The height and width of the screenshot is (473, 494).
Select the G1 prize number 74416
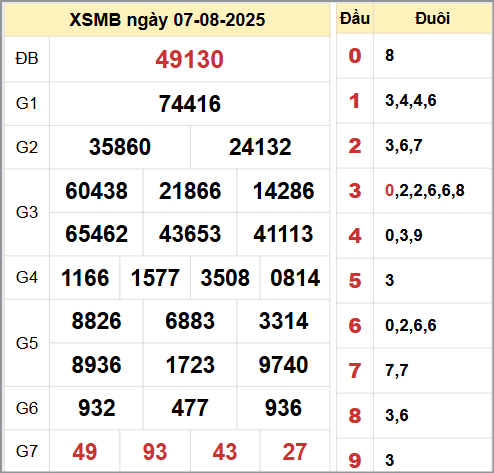190,104
